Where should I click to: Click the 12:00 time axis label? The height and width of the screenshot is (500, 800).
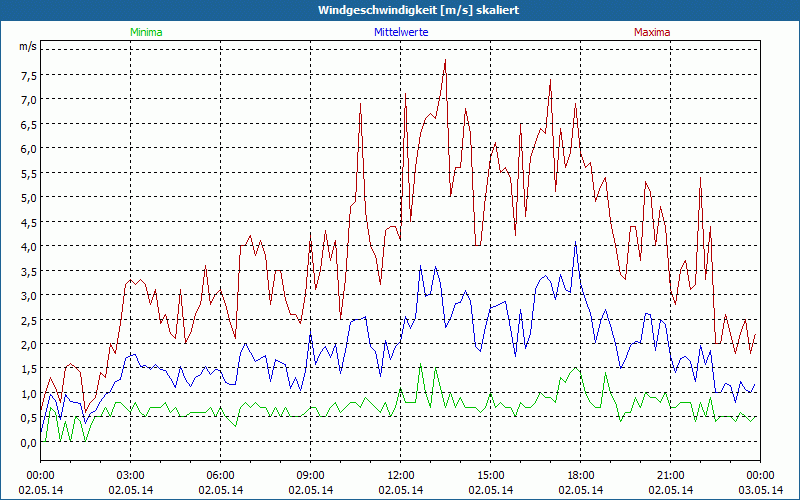[x=401, y=476]
